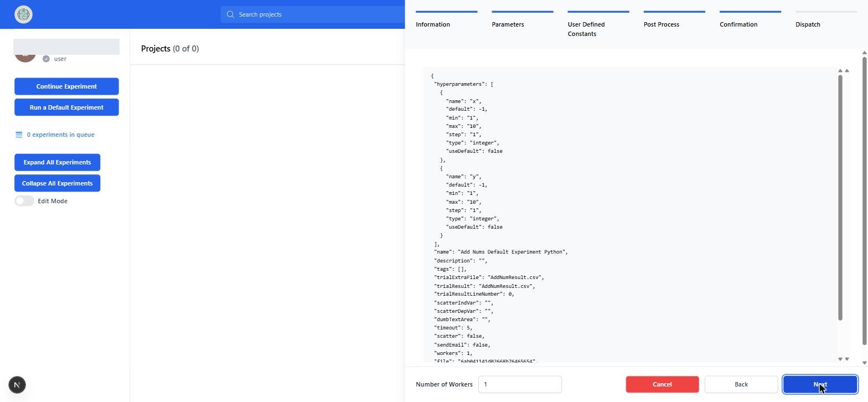Click the app logo icon in header
The height and width of the screenshot is (402, 868).
click(x=23, y=14)
